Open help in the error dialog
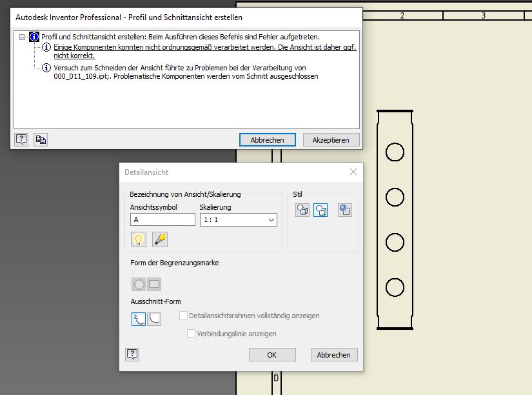The height and width of the screenshot is (395, 532). pos(21,139)
